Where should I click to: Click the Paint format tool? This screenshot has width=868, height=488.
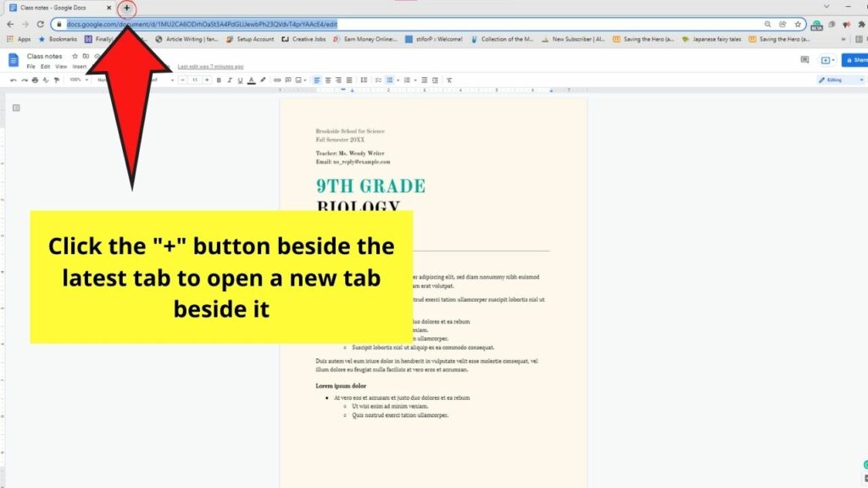coord(56,80)
